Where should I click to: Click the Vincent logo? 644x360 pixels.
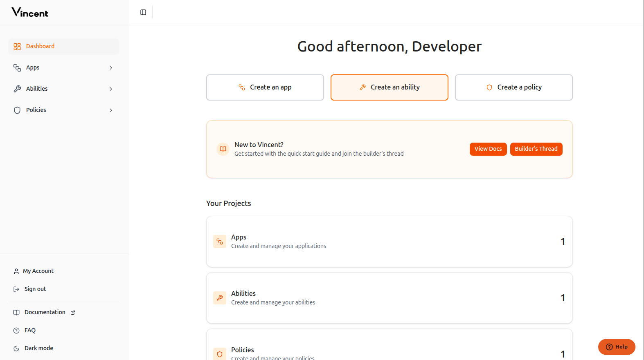click(30, 12)
